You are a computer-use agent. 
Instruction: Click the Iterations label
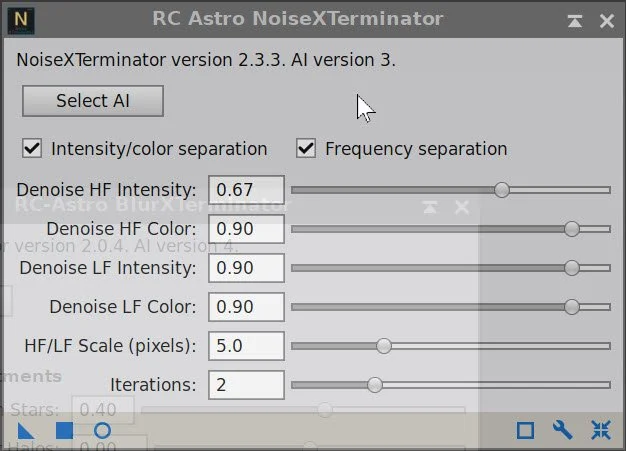[153, 385]
